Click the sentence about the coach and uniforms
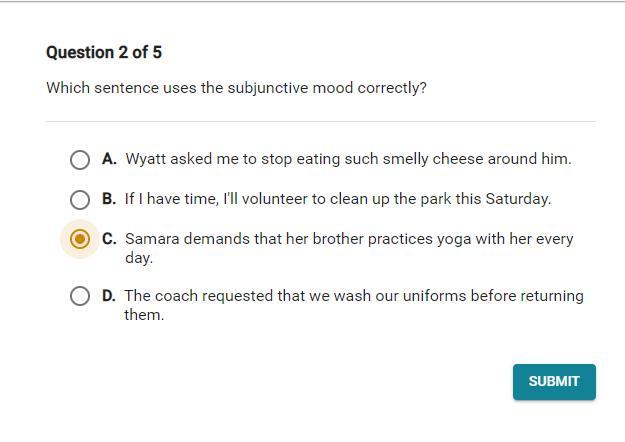The width and height of the screenshot is (625, 442). [x=354, y=296]
